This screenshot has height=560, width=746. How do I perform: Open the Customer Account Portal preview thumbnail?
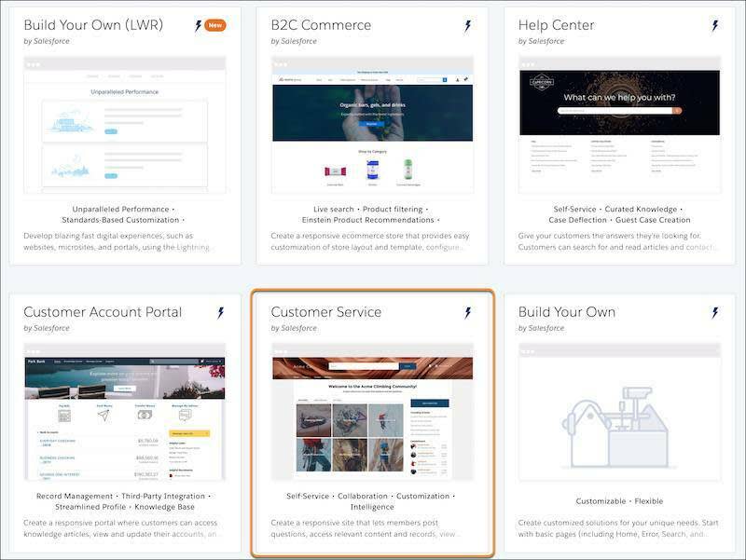(x=125, y=412)
